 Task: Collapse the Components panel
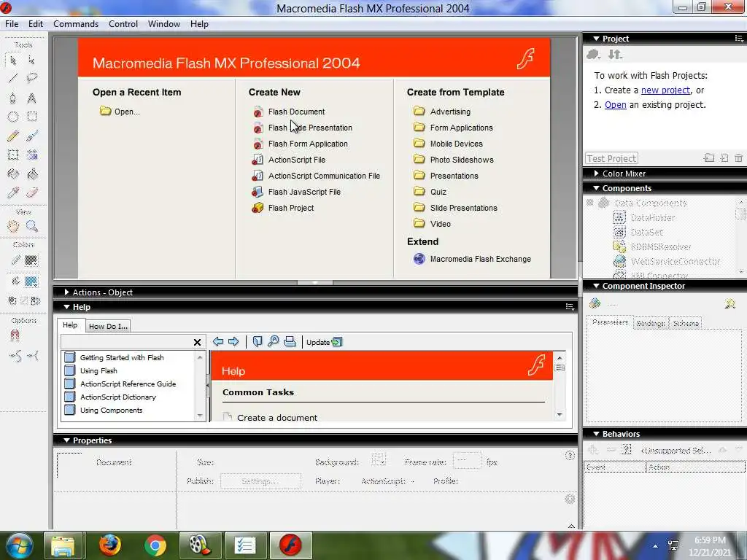click(596, 188)
